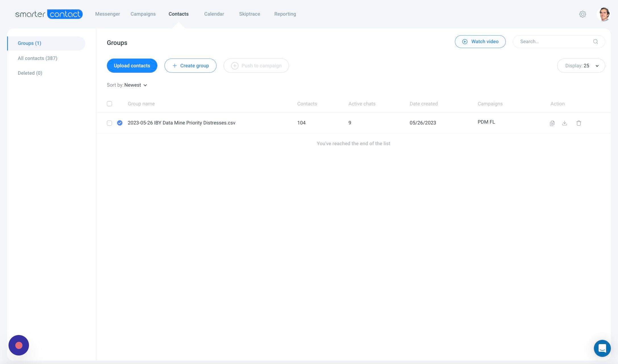Open the settings gear icon
Image resolution: width=618 pixels, height=364 pixels.
[582, 14]
